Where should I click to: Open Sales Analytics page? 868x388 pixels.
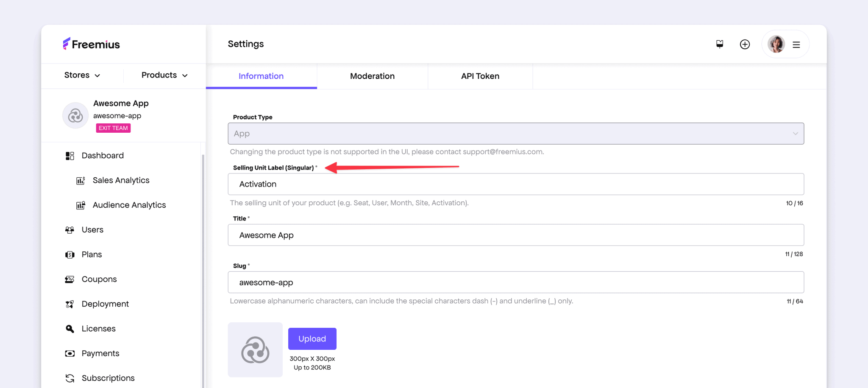tap(121, 180)
